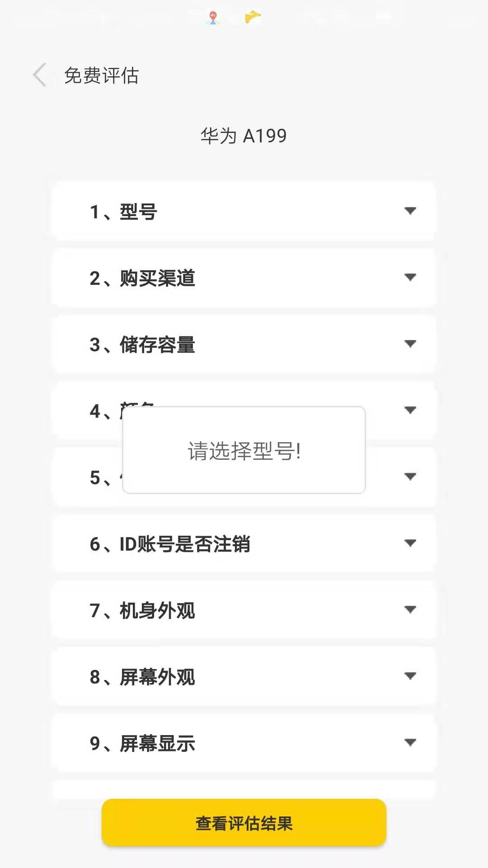Tap the 屏幕外观 row label text

[x=142, y=677]
